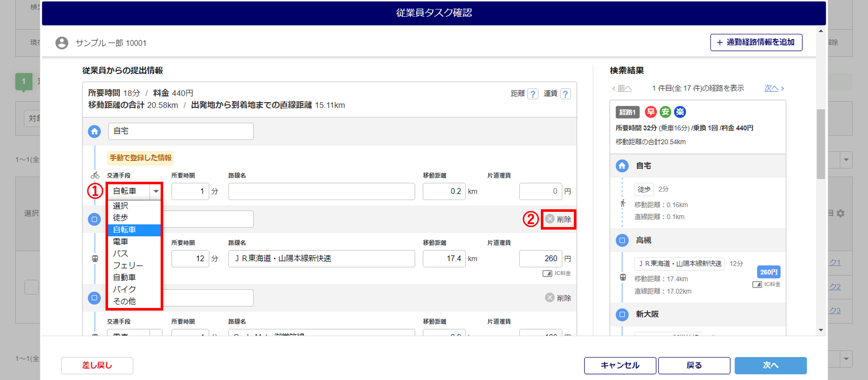Click the 運賃 help question mark icon

(x=565, y=94)
